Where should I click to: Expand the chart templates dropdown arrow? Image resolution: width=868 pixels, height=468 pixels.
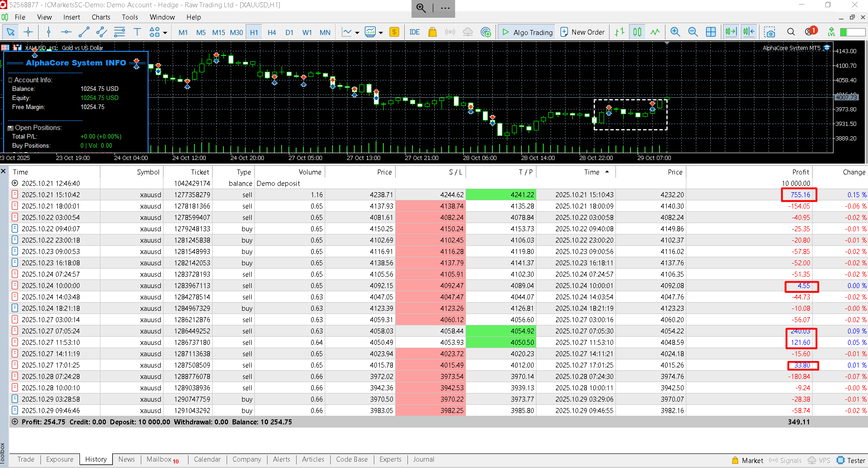[381, 33]
